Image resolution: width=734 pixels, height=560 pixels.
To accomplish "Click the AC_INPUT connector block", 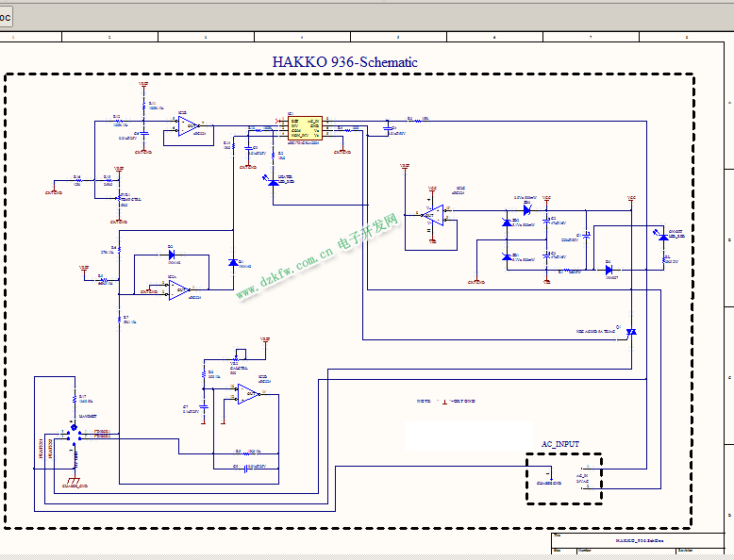I will click(564, 479).
